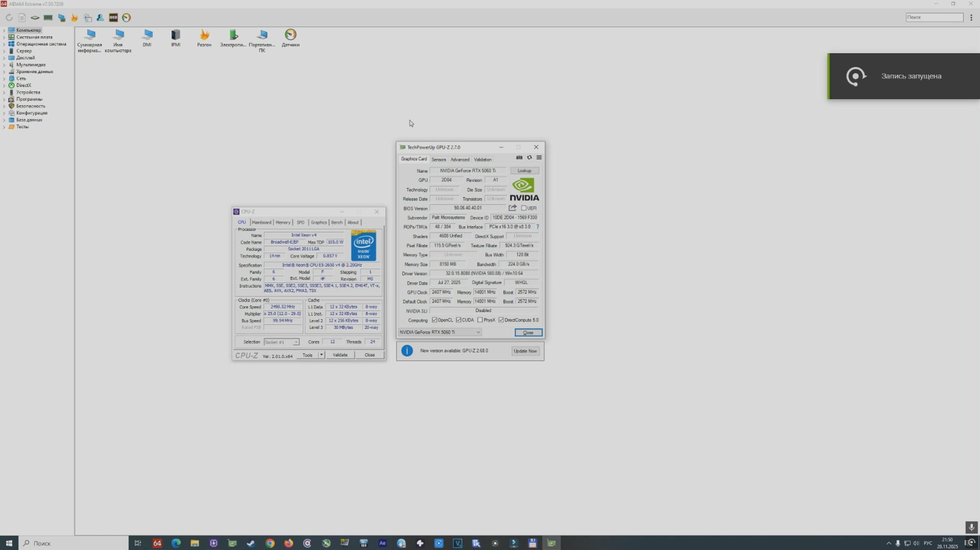Open the report document icon in AIDA64 toolbar

pos(22,17)
